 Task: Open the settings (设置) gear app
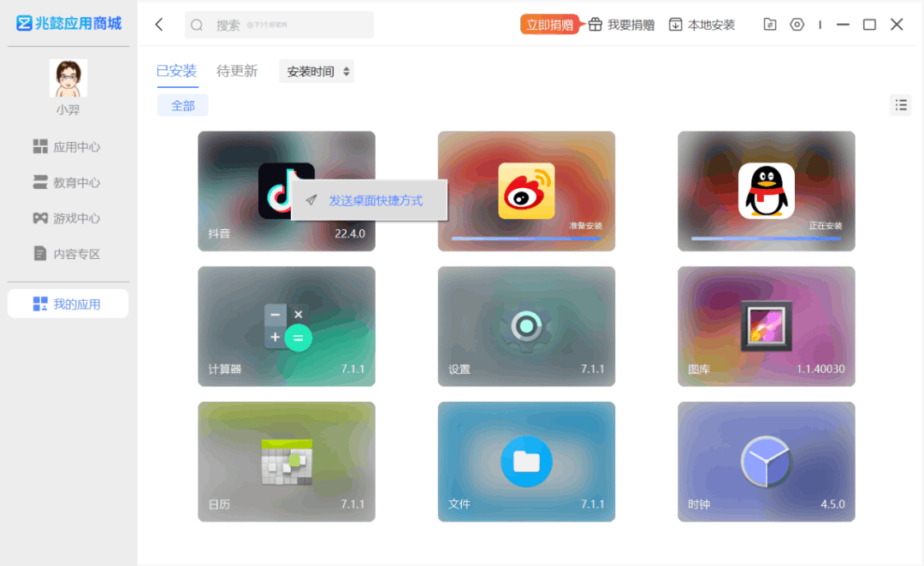coord(526,327)
